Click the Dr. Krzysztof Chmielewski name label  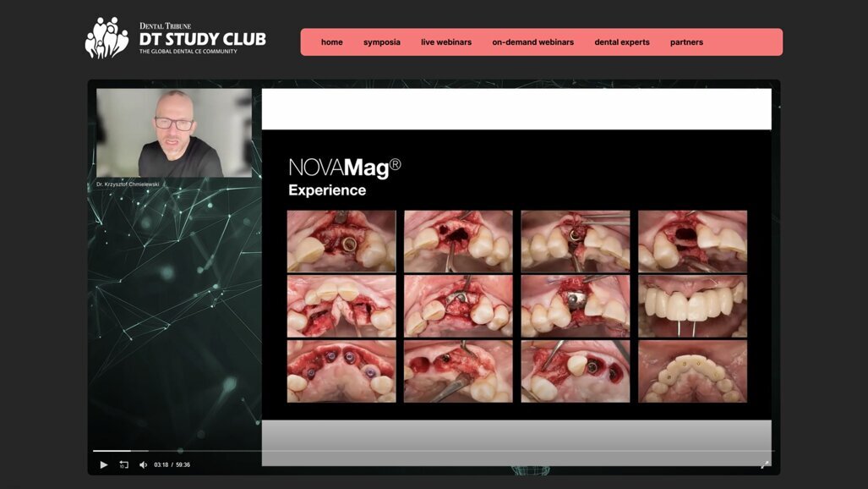click(x=128, y=184)
